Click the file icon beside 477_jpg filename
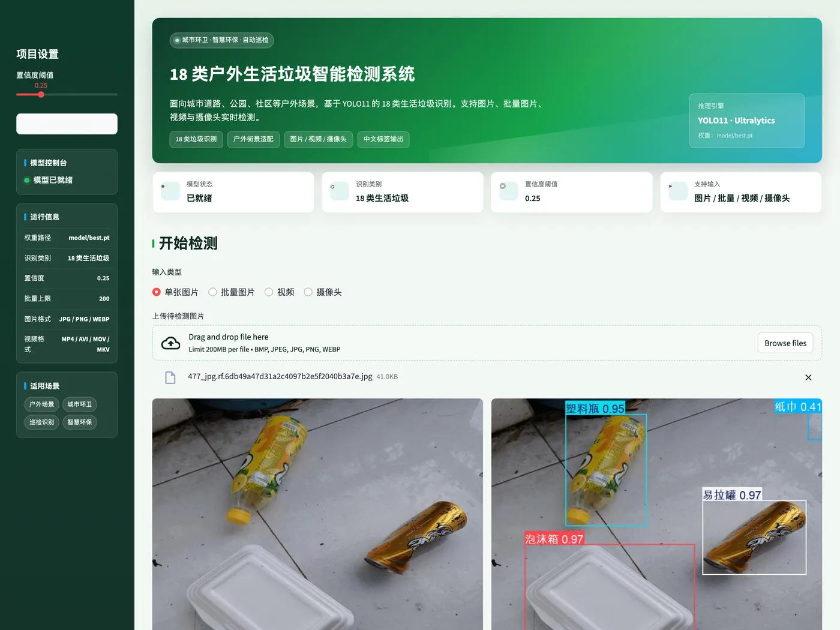Viewport: 840px width, 630px height. pyautogui.click(x=170, y=377)
